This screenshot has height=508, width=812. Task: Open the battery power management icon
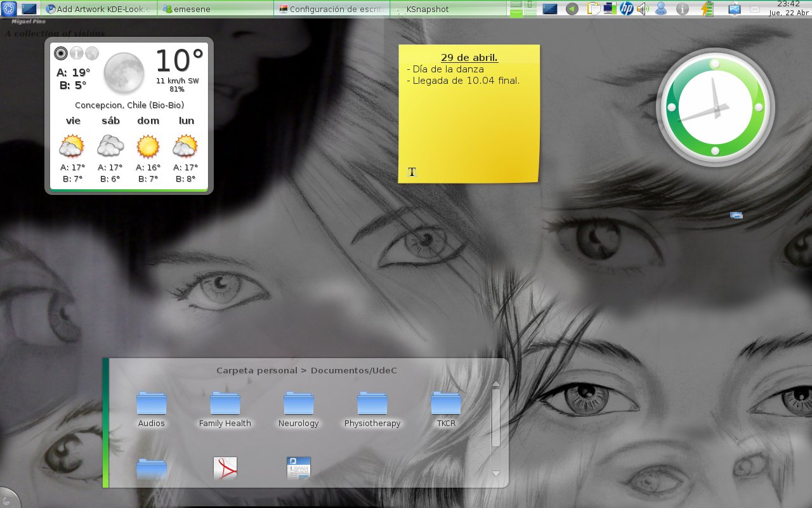[x=708, y=9]
